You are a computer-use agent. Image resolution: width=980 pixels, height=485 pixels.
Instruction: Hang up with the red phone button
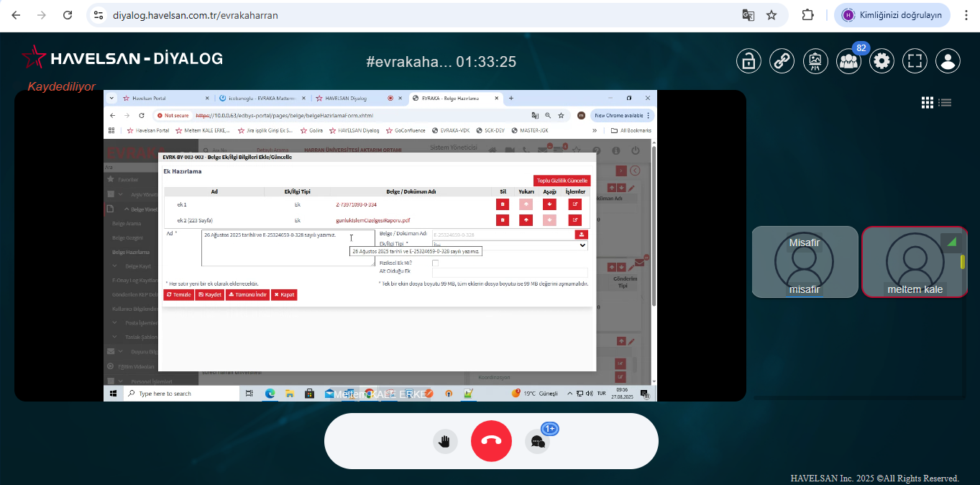[491, 441]
